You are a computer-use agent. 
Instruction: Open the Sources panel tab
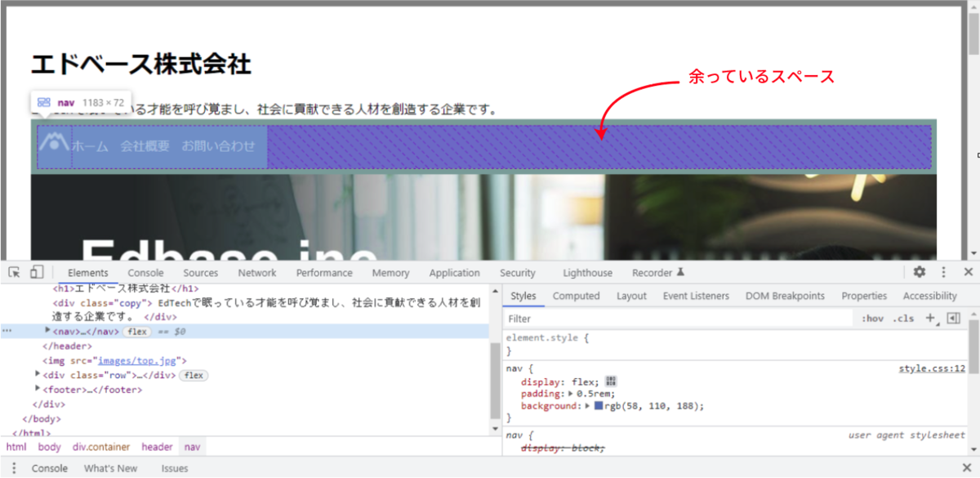click(x=201, y=273)
